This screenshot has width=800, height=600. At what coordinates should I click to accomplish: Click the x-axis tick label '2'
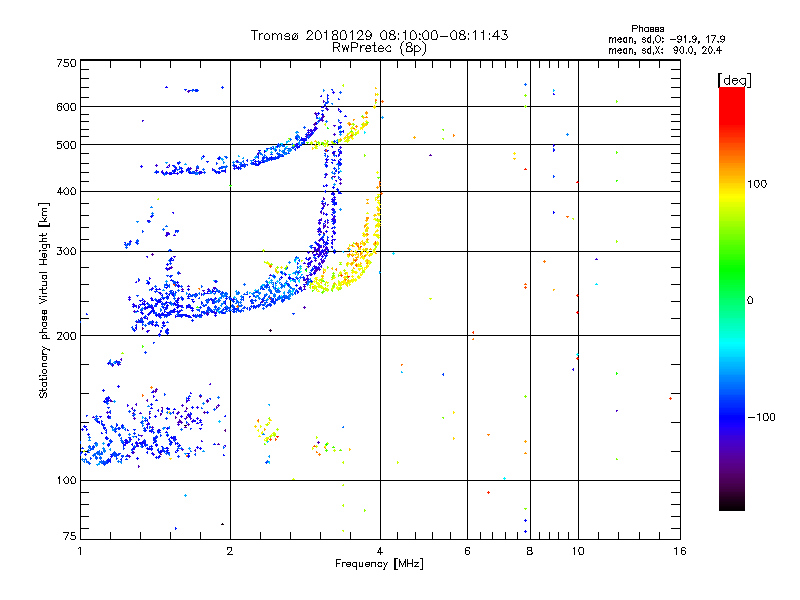(x=230, y=551)
